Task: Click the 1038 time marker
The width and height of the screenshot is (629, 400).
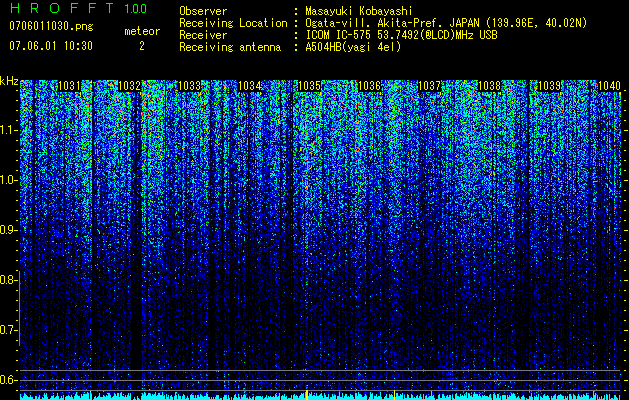Action: (x=490, y=85)
